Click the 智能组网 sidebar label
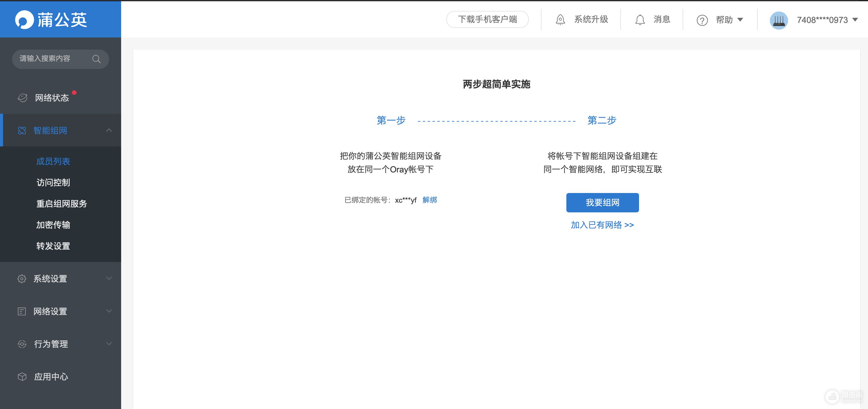The height and width of the screenshot is (409, 868). pyautogui.click(x=50, y=131)
